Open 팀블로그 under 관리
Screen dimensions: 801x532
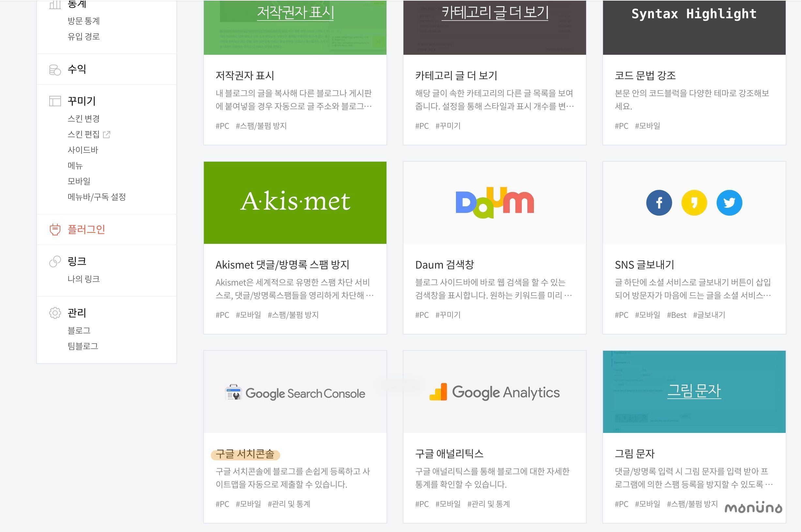[83, 346]
